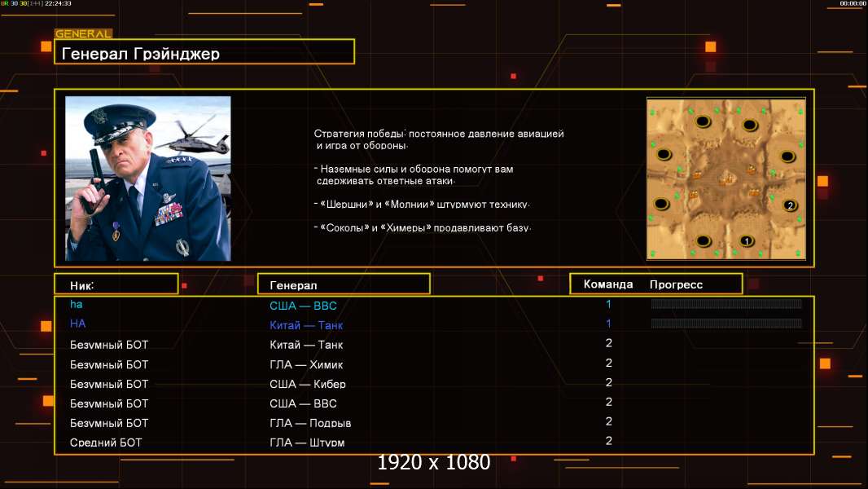Click the ГЛА — Химик general entry
868x489 pixels.
[306, 364]
